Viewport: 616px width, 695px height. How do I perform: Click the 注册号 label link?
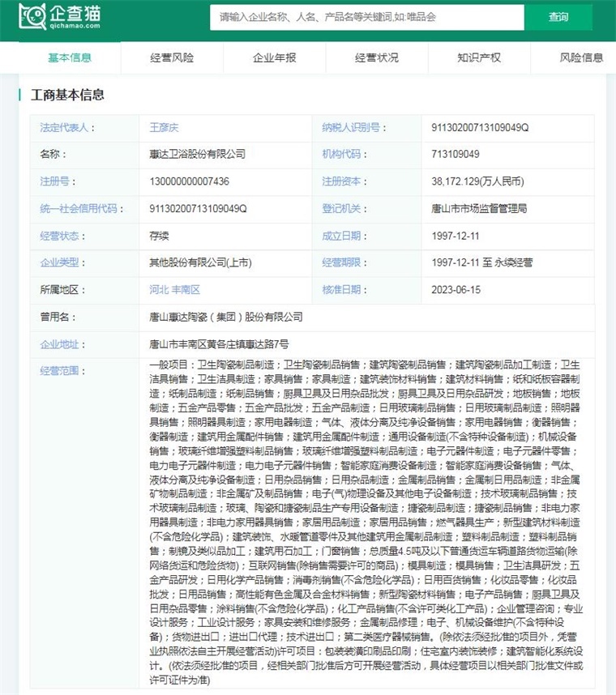pos(54,181)
